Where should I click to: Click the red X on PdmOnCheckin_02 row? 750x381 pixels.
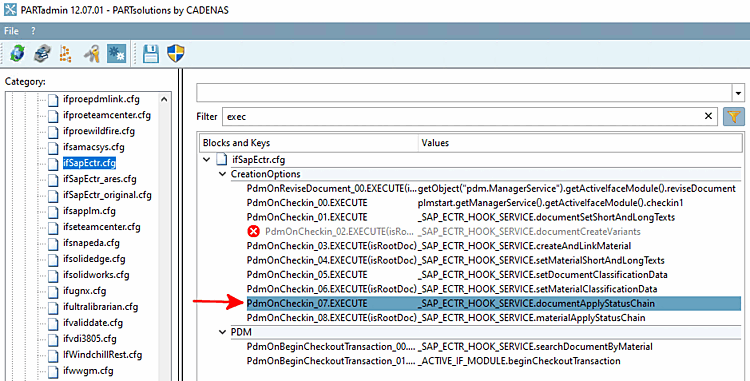coord(254,232)
